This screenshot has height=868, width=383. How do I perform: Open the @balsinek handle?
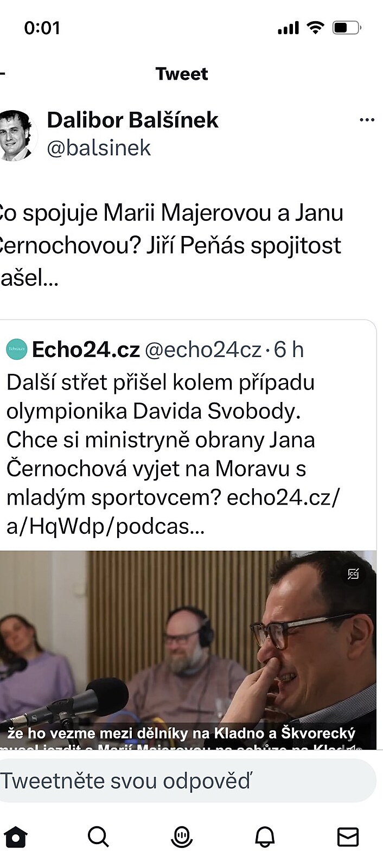click(x=99, y=148)
